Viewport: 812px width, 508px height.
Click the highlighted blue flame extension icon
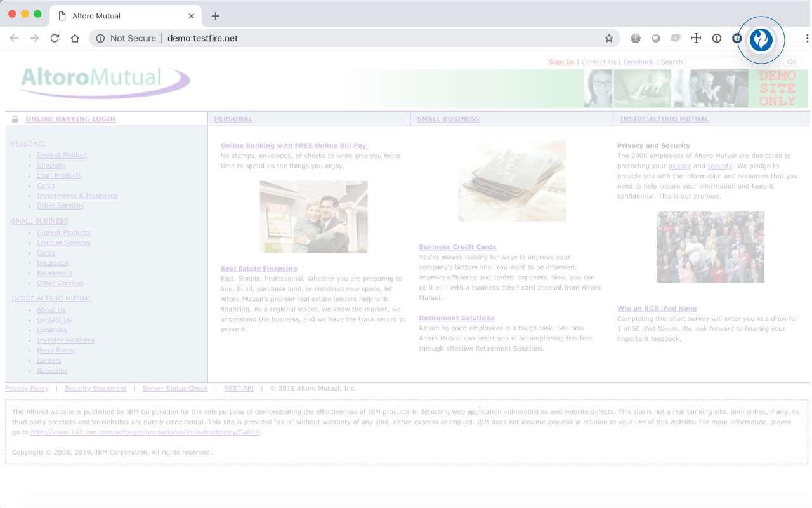761,39
